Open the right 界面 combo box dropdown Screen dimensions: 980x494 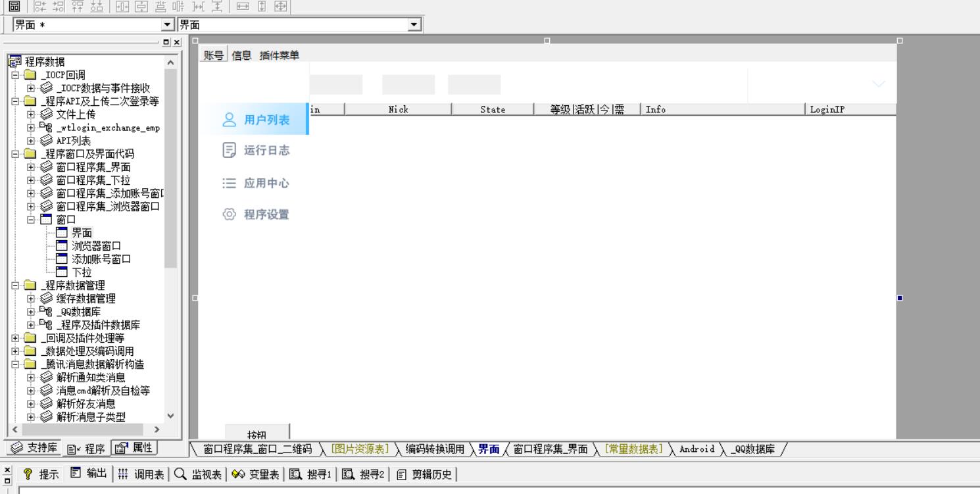click(414, 25)
